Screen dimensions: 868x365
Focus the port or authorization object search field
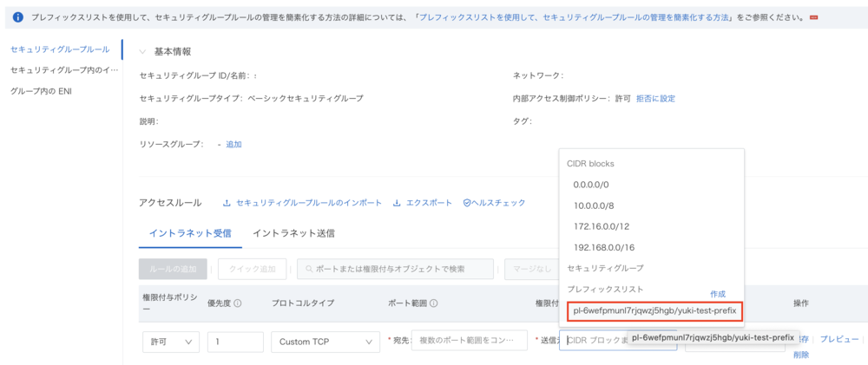point(395,269)
